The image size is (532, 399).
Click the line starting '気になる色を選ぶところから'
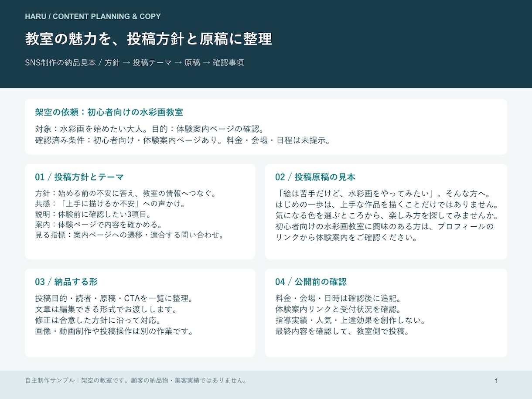[x=386, y=215]
